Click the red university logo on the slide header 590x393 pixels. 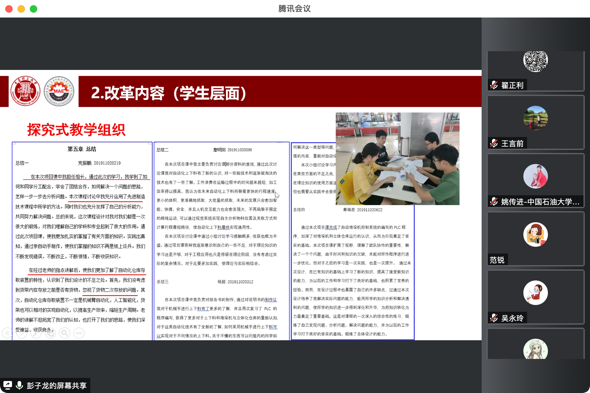pyautogui.click(x=25, y=91)
